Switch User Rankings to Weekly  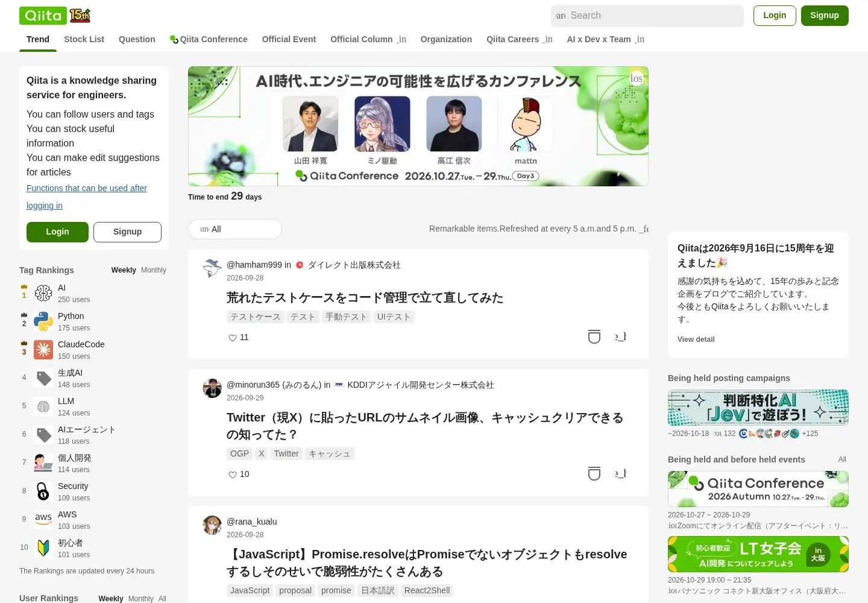tap(111, 599)
